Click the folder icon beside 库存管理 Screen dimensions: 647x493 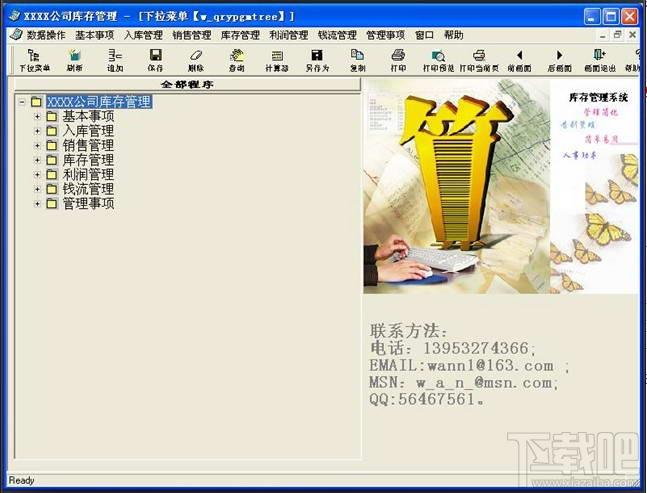[52, 160]
